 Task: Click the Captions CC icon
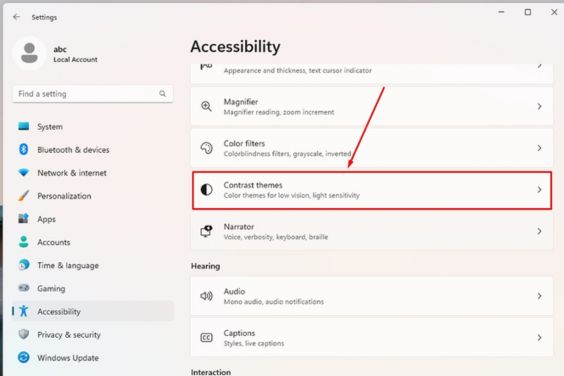click(x=206, y=338)
